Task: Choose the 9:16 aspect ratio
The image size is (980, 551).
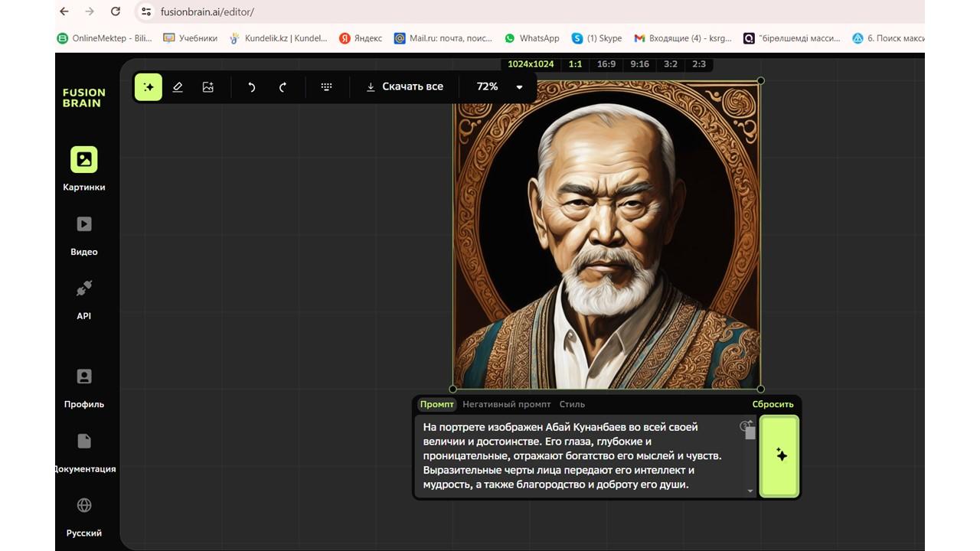Action: (639, 64)
